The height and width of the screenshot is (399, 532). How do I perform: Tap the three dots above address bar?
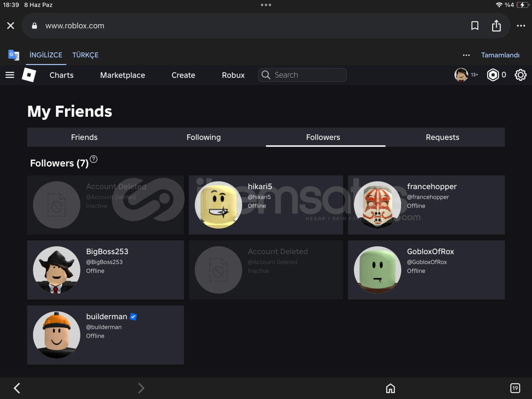[266, 5]
